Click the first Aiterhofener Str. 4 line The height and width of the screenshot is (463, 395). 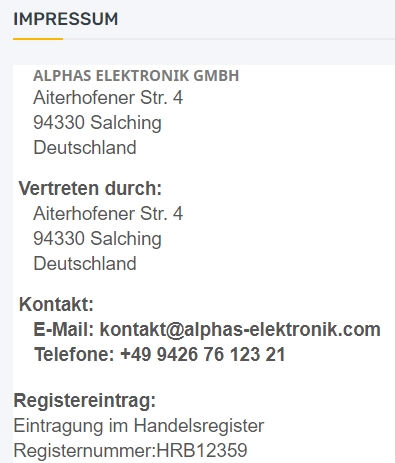point(108,98)
